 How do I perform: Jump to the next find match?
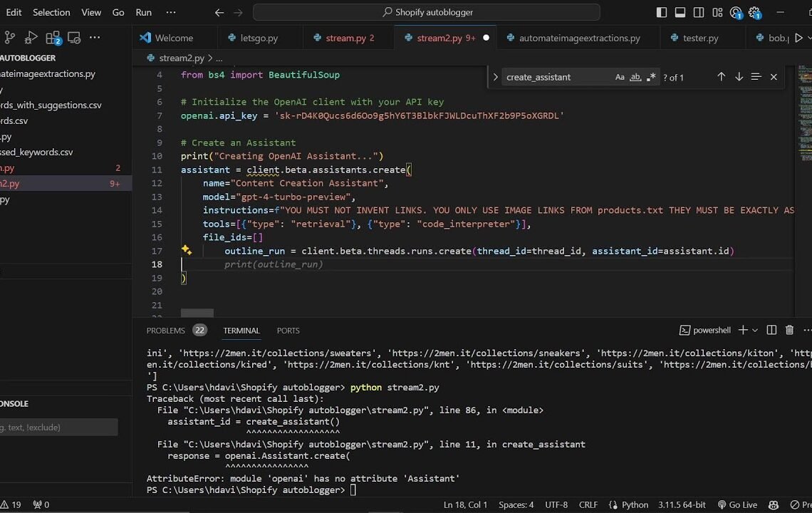739,77
